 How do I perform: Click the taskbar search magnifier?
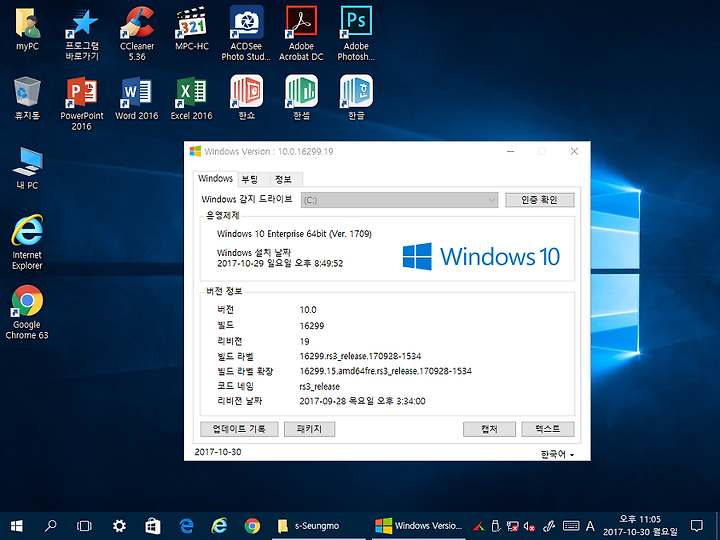(x=51, y=525)
